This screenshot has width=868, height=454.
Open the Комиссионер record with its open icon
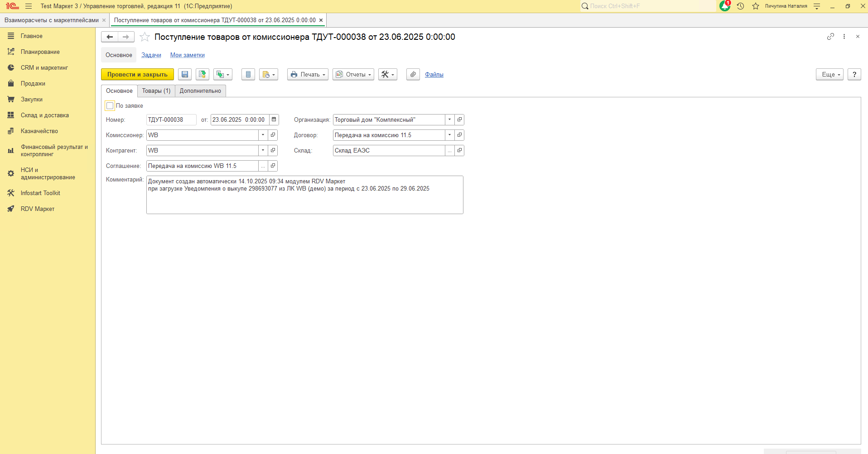(273, 135)
